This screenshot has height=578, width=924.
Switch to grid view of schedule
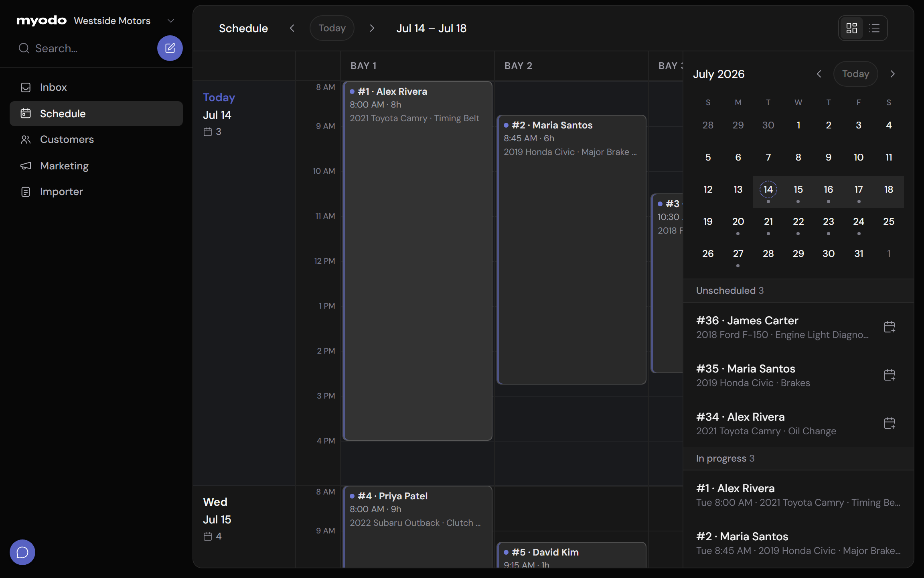coord(851,28)
